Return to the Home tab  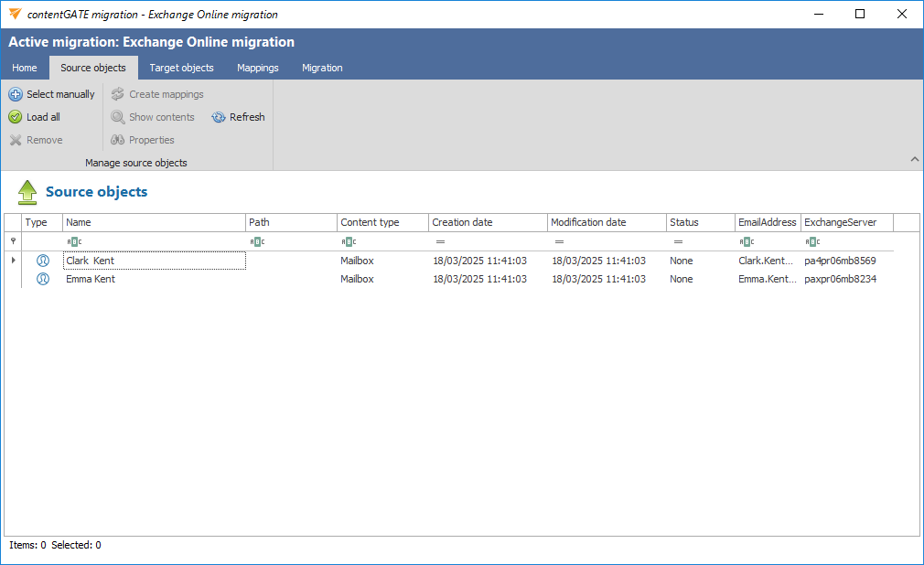25,68
